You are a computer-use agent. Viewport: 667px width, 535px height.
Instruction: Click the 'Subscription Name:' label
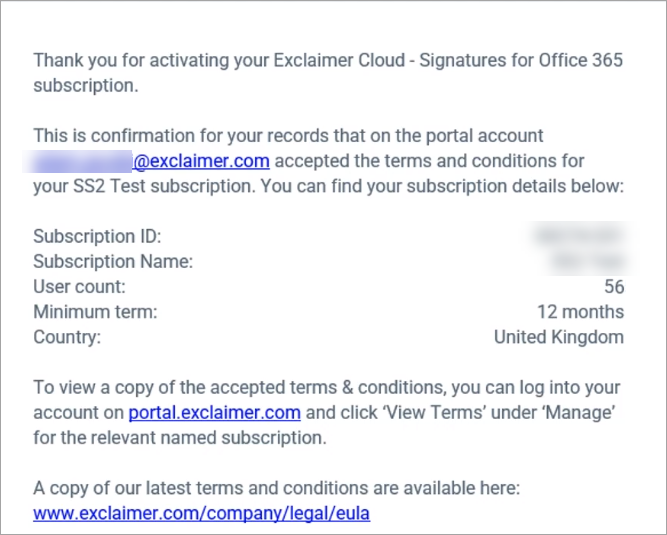tap(113, 262)
